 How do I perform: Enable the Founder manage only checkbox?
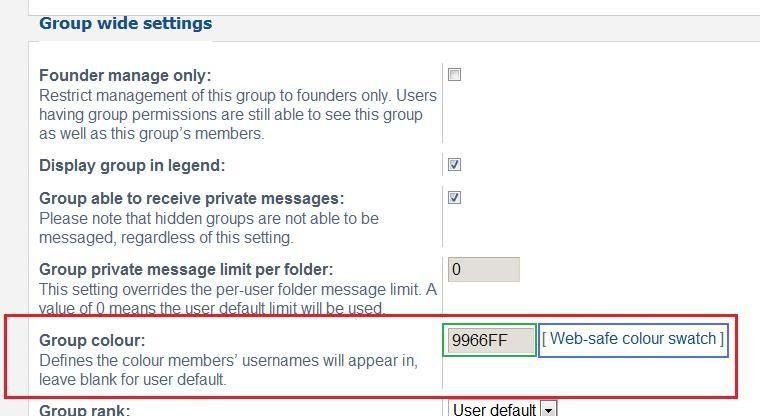pos(454,75)
